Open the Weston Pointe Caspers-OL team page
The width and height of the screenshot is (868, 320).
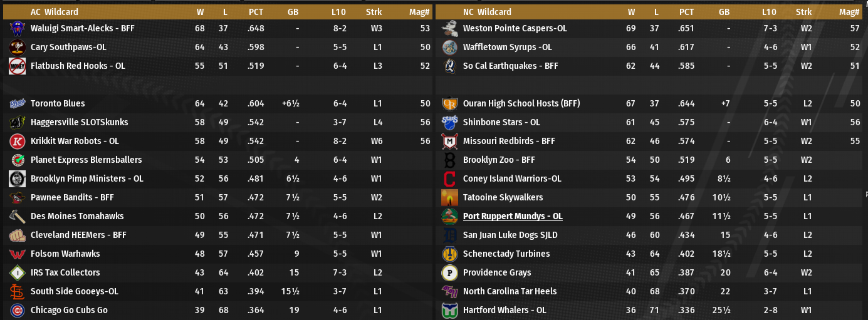tap(515, 28)
